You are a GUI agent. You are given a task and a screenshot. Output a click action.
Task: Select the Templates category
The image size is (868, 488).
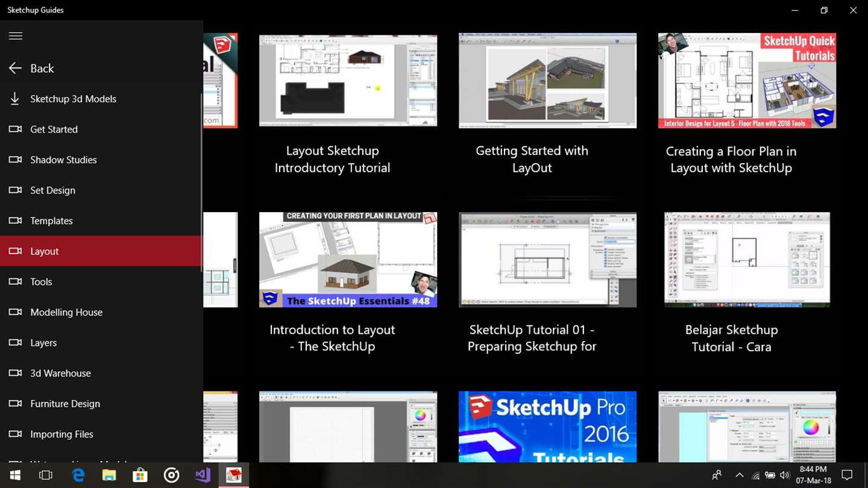[101, 221]
